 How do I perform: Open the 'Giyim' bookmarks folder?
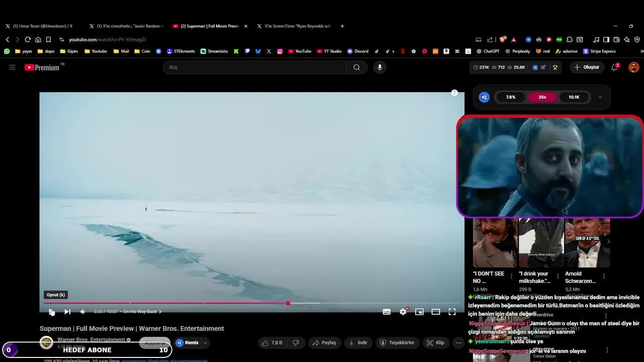[x=69, y=51]
